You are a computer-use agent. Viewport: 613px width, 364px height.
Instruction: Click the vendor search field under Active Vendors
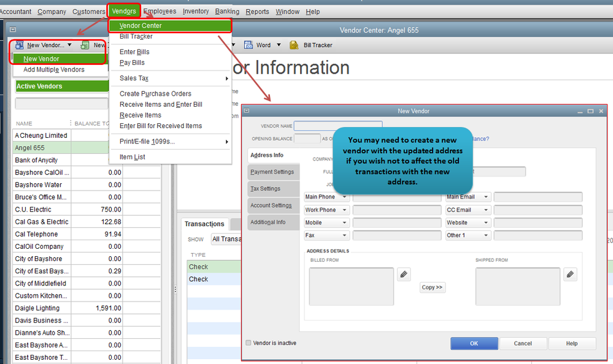tap(61, 104)
